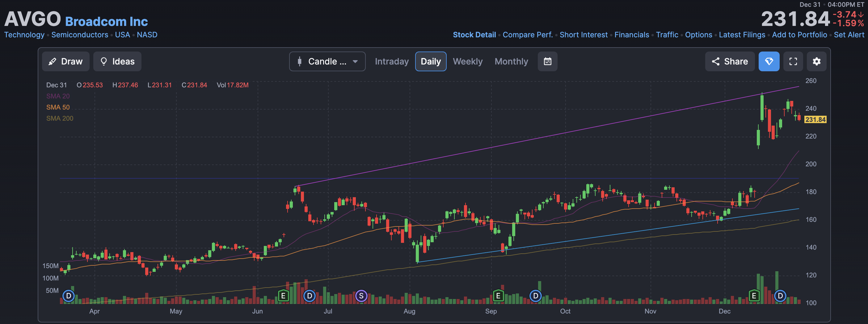Open the calendar date range icon

[548, 61]
